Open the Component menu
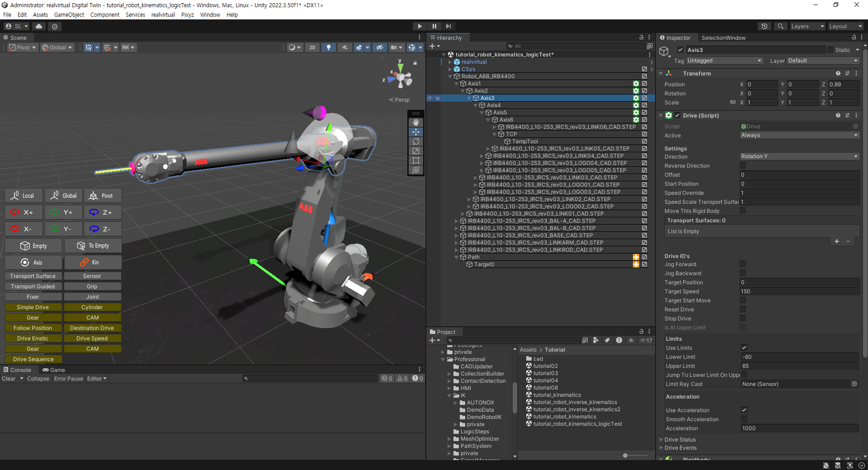The width and height of the screenshot is (868, 470). (105, 15)
